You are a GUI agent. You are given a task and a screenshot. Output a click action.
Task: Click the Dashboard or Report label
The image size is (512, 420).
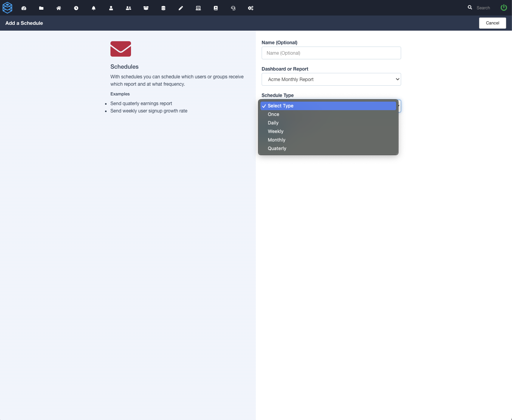[285, 69]
